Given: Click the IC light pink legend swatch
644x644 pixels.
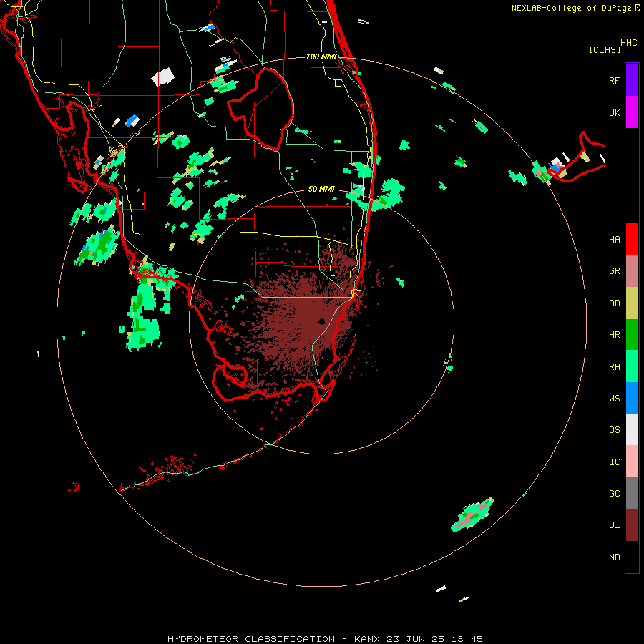Looking at the screenshot, I should click(x=632, y=462).
